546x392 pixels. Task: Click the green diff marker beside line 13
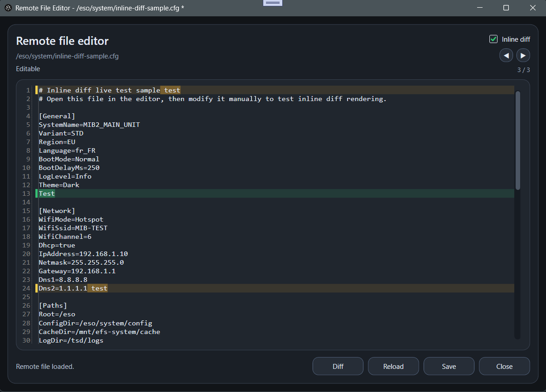(x=36, y=194)
